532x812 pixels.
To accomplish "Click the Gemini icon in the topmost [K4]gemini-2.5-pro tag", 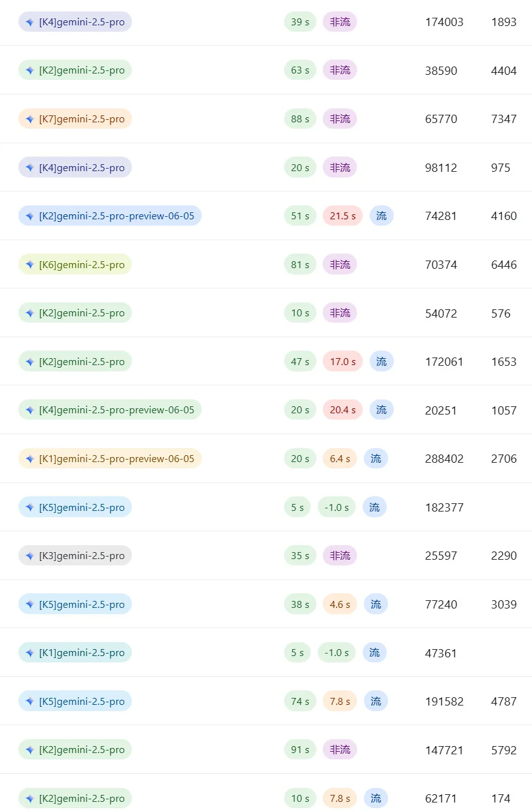I will coord(30,22).
